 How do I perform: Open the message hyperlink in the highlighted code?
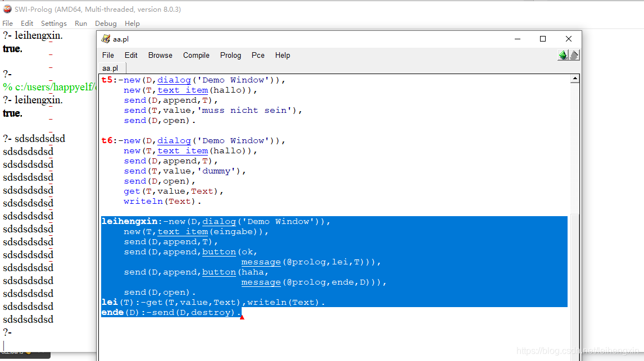[x=261, y=262]
